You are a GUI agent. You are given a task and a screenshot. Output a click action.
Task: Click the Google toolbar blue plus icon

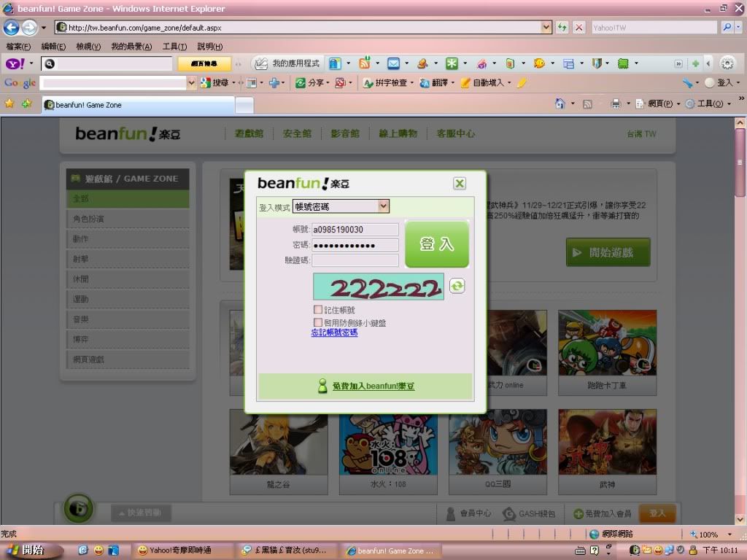point(274,83)
